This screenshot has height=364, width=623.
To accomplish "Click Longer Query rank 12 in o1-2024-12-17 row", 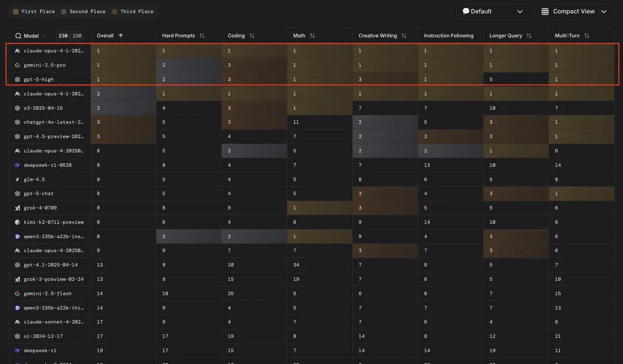I will point(493,336).
